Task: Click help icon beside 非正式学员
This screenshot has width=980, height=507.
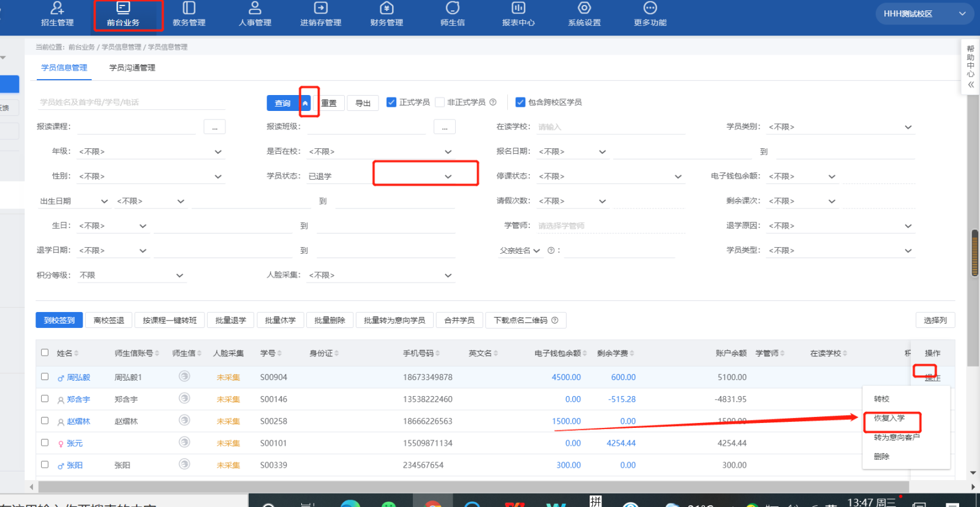Action: point(493,102)
